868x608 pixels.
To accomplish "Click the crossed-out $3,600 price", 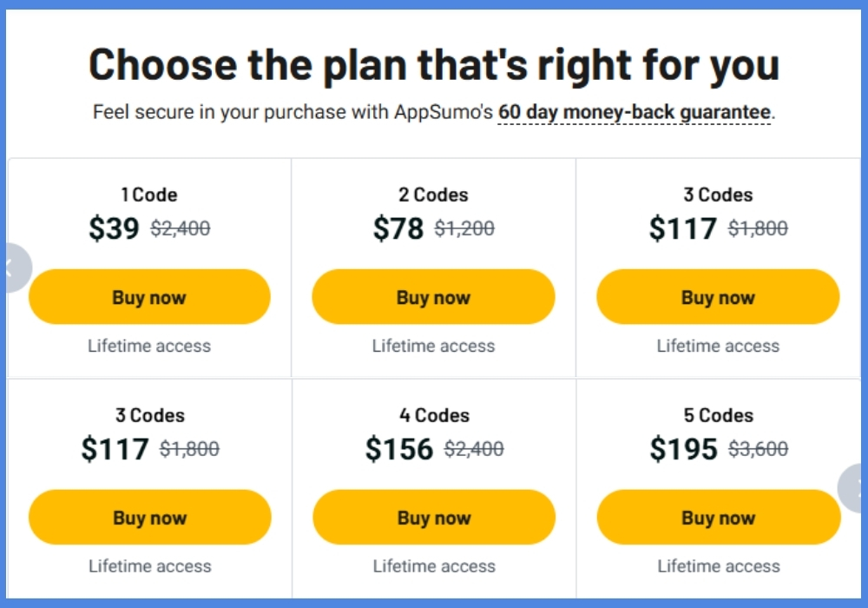I will [757, 449].
